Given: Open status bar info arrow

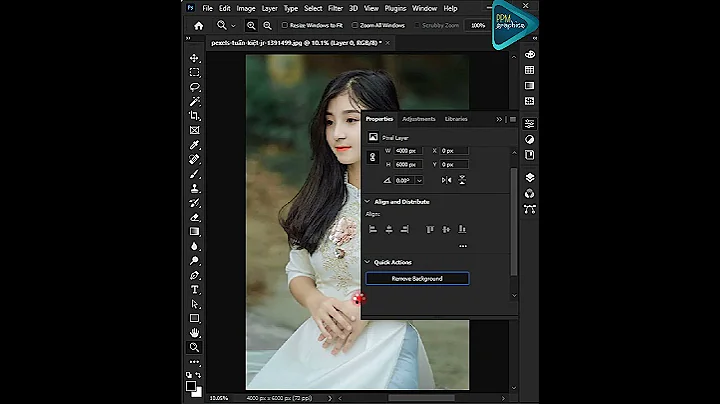Looking at the screenshot, I should [x=330, y=398].
